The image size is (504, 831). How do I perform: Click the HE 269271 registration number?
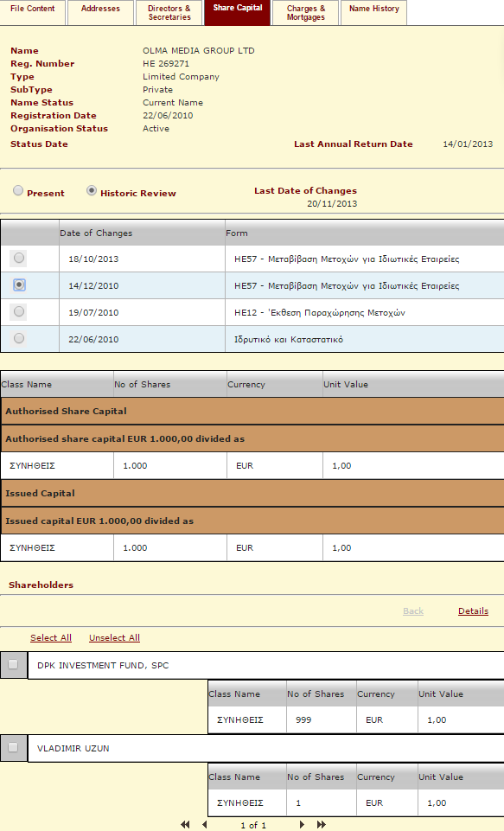pyautogui.click(x=166, y=64)
